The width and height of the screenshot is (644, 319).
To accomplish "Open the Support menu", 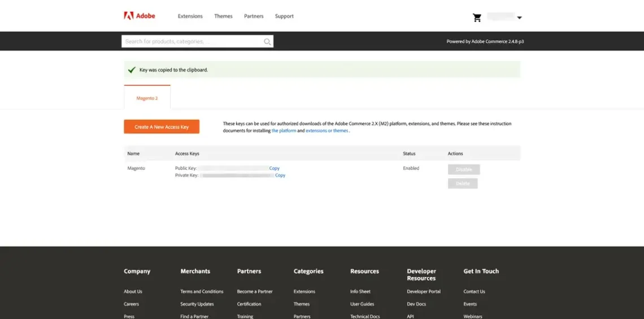I will coord(284,16).
